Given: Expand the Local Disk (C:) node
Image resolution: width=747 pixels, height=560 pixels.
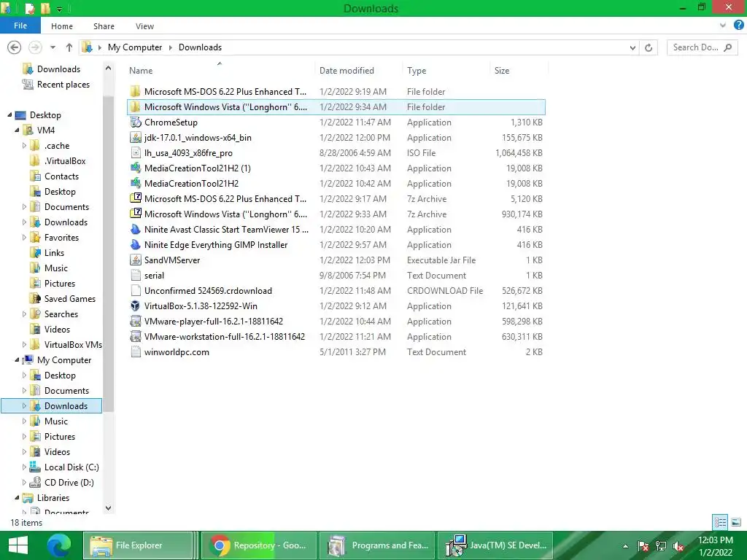Looking at the screenshot, I should click(x=24, y=467).
